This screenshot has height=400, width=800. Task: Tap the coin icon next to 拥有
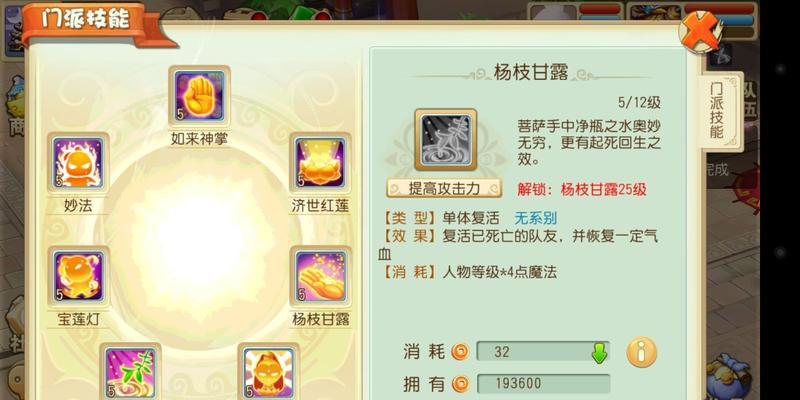pos(461,384)
